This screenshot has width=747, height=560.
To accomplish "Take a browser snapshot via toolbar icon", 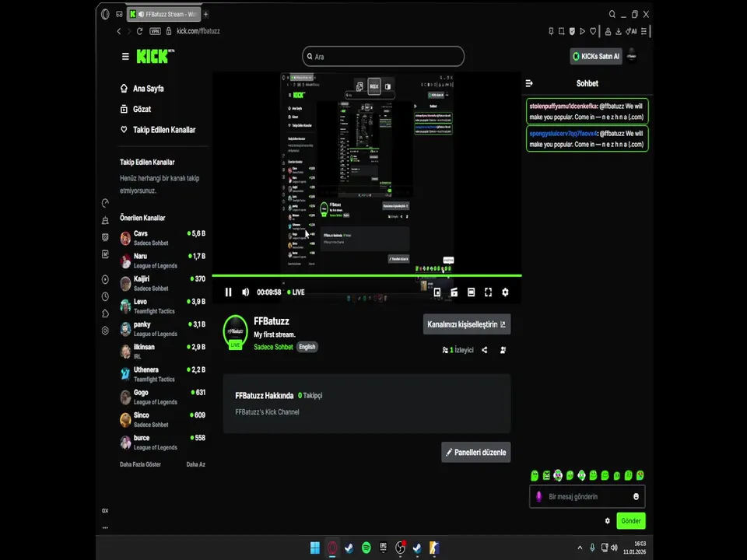I will 562,31.
